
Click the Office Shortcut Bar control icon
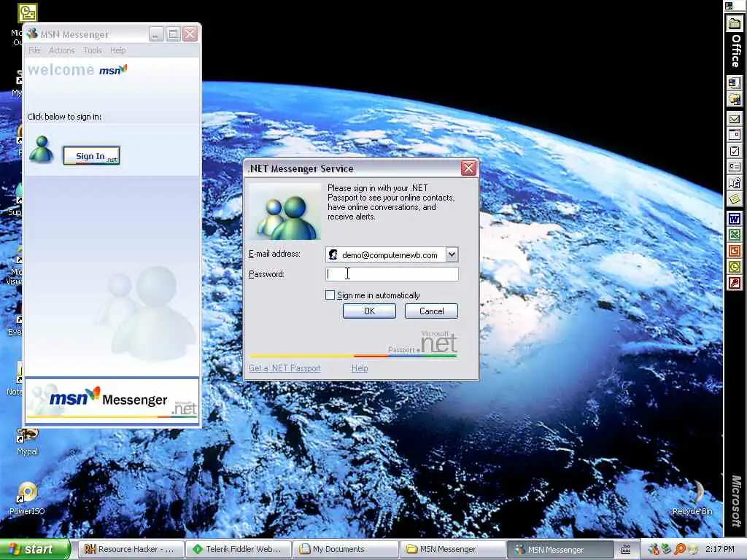click(x=729, y=6)
